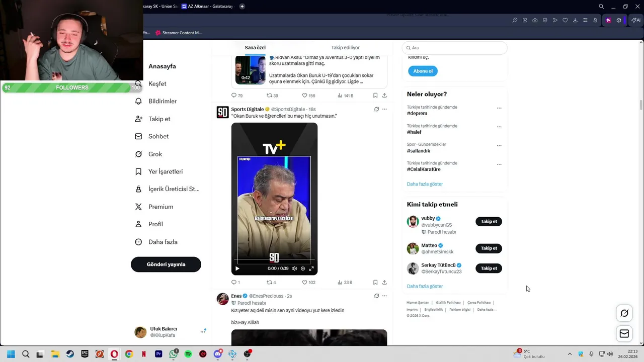Open the Premium X logo item

[x=154, y=207]
